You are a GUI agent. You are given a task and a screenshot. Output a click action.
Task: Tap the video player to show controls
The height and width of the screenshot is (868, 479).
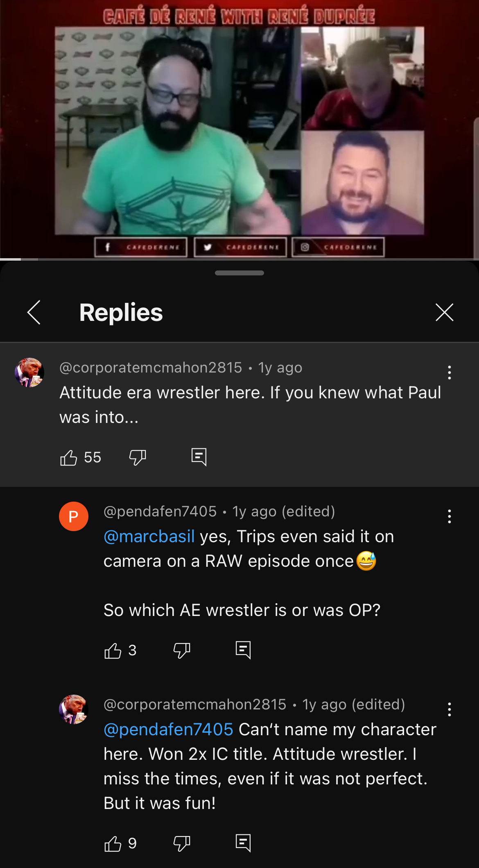pos(239,129)
